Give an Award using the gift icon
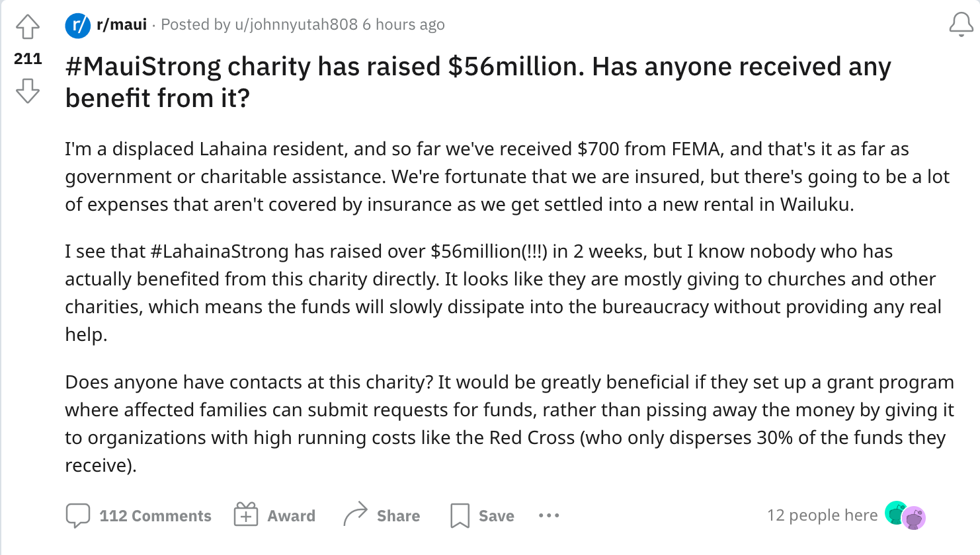 (x=274, y=515)
